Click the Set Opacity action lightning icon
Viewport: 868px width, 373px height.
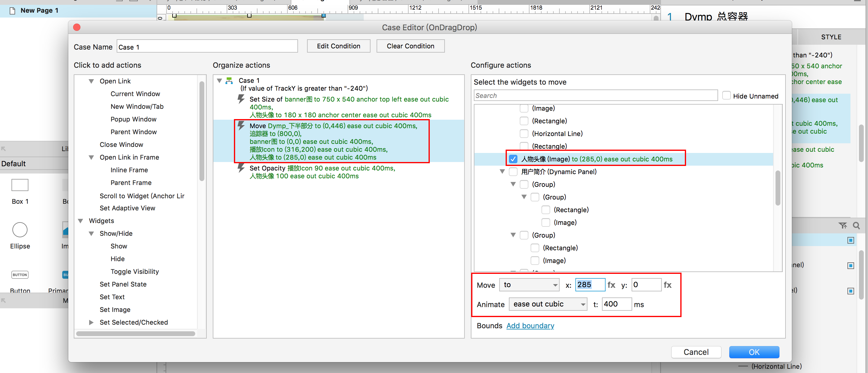pyautogui.click(x=241, y=168)
